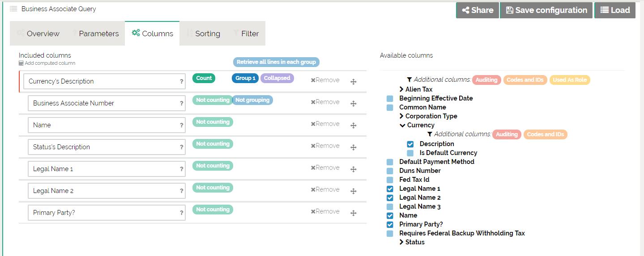Check the Is Default Currency checkbox
The width and height of the screenshot is (644, 256).
[410, 153]
